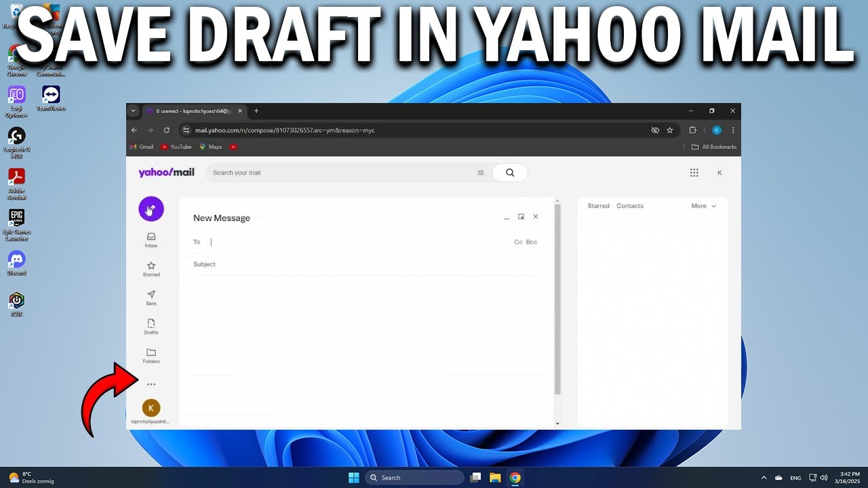Viewport: 868px width, 488px height.
Task: Select the '6 unread' Yahoo Mail browser tab
Action: tap(195, 111)
